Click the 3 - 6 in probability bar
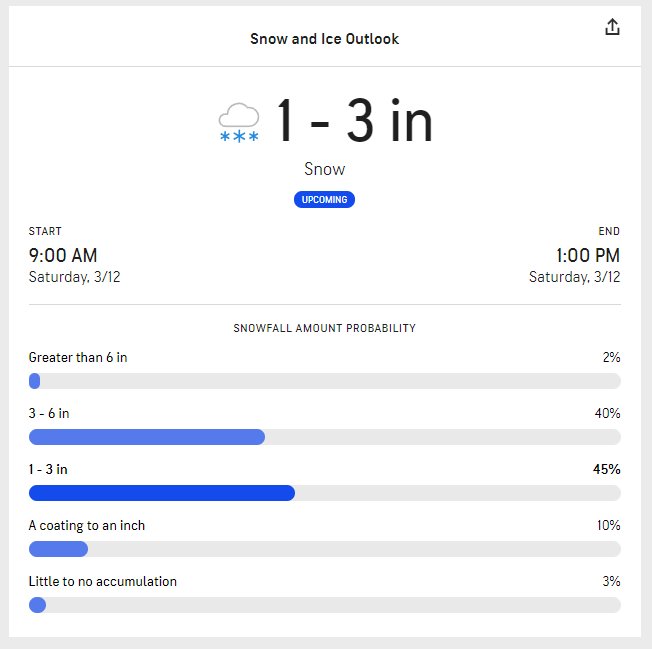The image size is (652, 649). pyautogui.click(x=325, y=437)
